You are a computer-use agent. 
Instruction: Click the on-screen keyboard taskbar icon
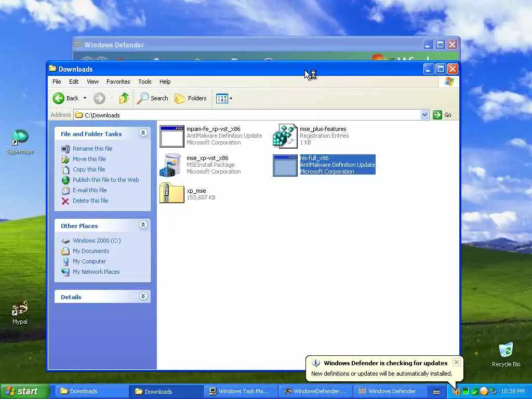click(436, 392)
